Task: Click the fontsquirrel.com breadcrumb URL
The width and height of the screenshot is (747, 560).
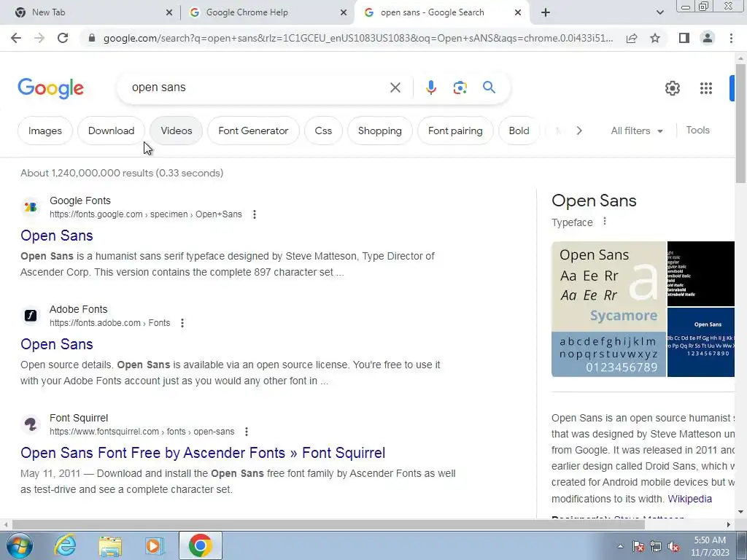Action: pyautogui.click(x=142, y=432)
